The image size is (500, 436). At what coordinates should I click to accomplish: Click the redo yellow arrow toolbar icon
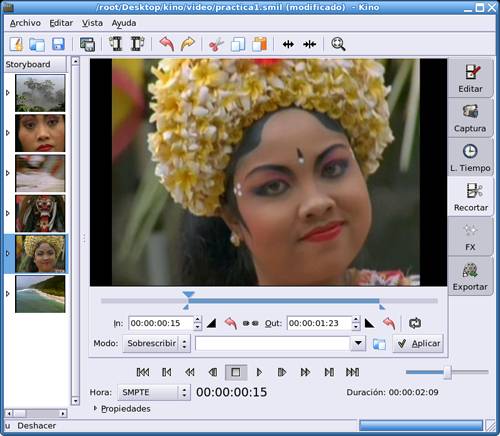(188, 44)
